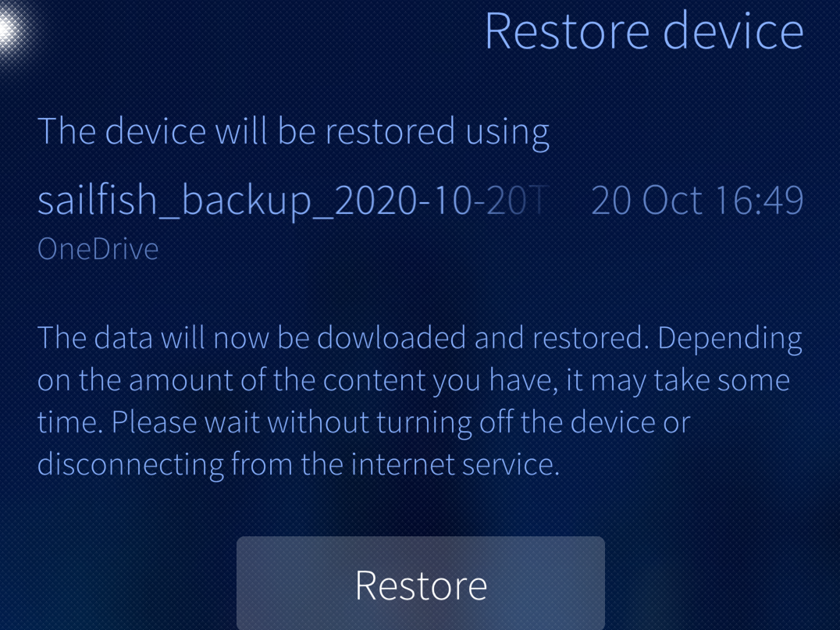Click the word "Depending" in the description
The height and width of the screenshot is (630, 840).
[729, 339]
